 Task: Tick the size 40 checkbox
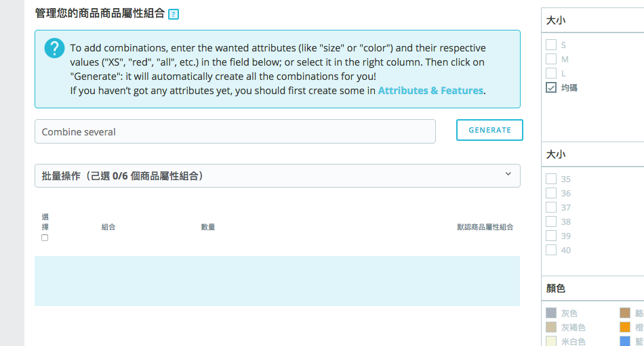click(x=551, y=250)
